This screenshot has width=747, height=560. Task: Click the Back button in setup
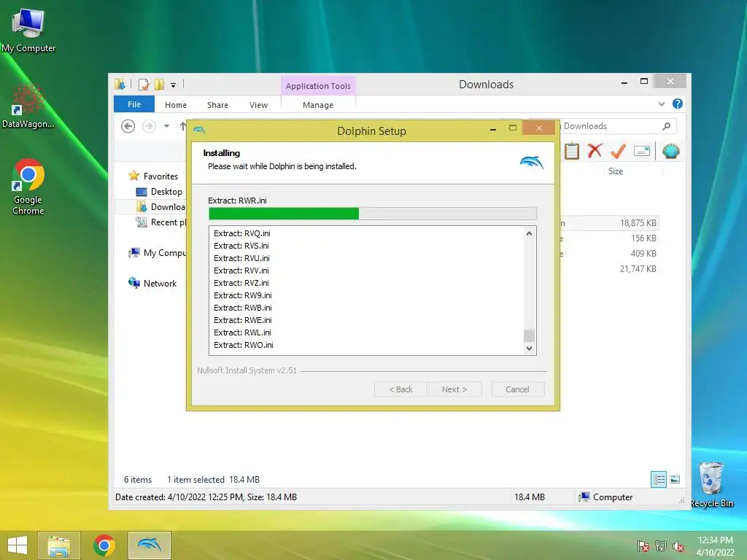[400, 389]
